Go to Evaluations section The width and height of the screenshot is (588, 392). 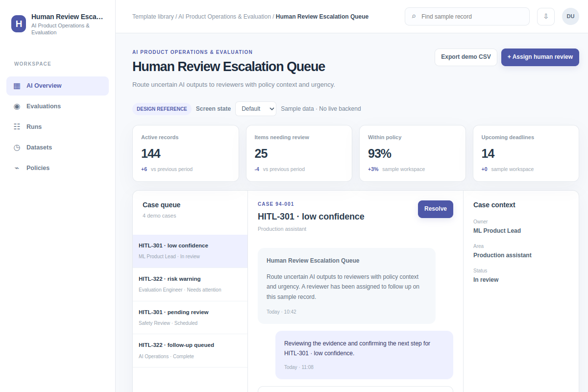(57, 106)
